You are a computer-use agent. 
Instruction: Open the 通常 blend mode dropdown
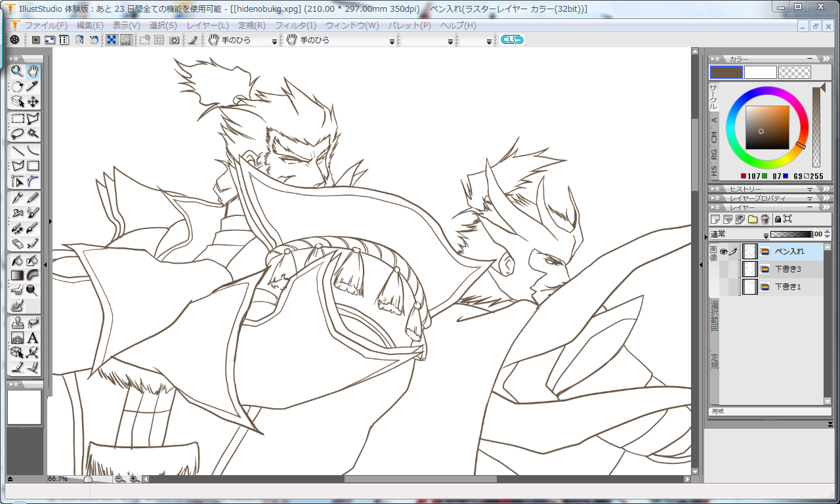click(740, 234)
